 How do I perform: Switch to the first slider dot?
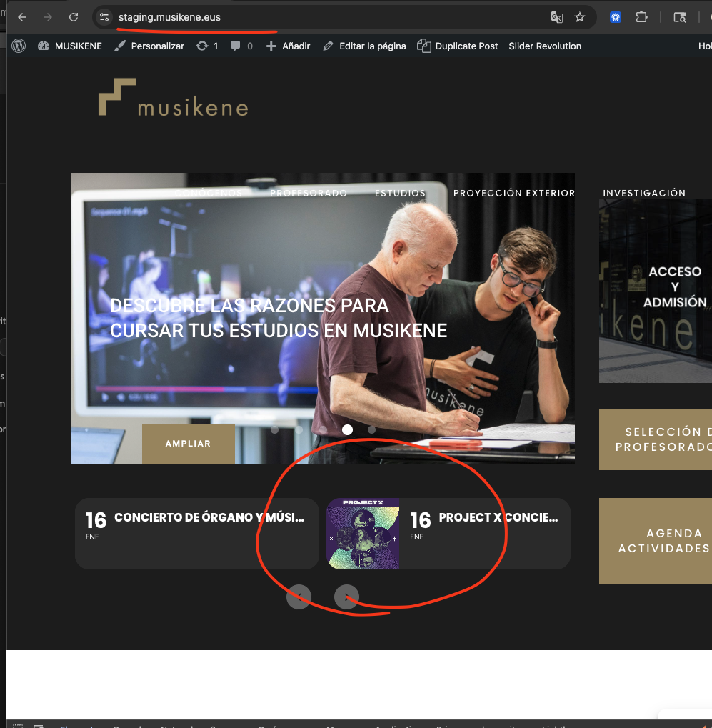[275, 429]
